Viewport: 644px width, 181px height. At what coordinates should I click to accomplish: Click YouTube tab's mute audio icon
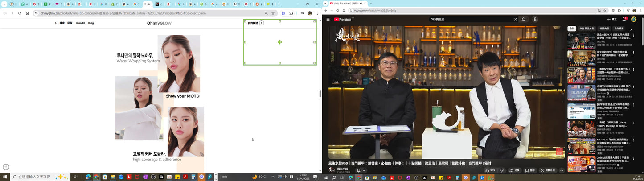360,4
